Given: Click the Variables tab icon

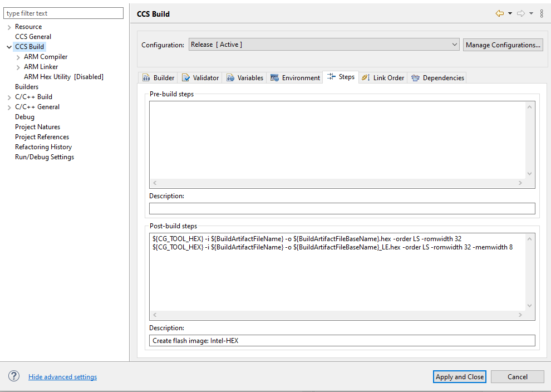Looking at the screenshot, I should coord(230,77).
